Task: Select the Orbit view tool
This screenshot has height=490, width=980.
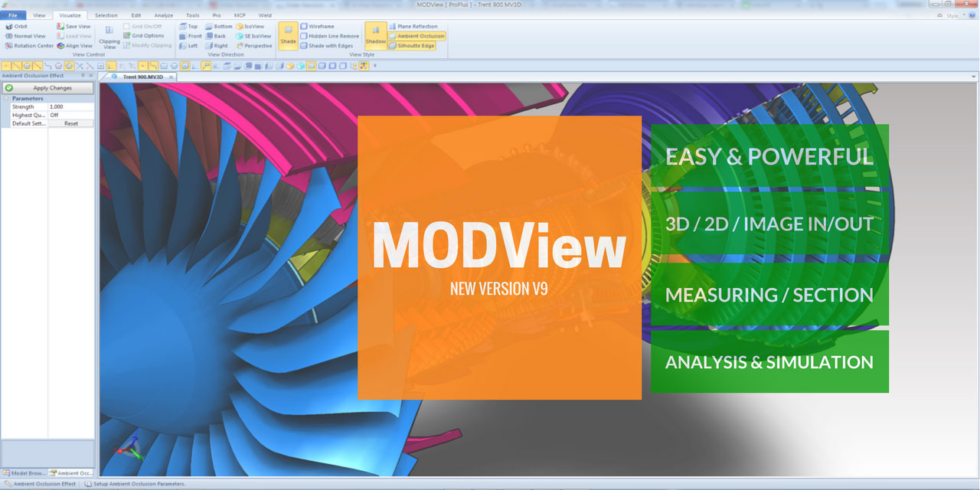Action: [16, 26]
